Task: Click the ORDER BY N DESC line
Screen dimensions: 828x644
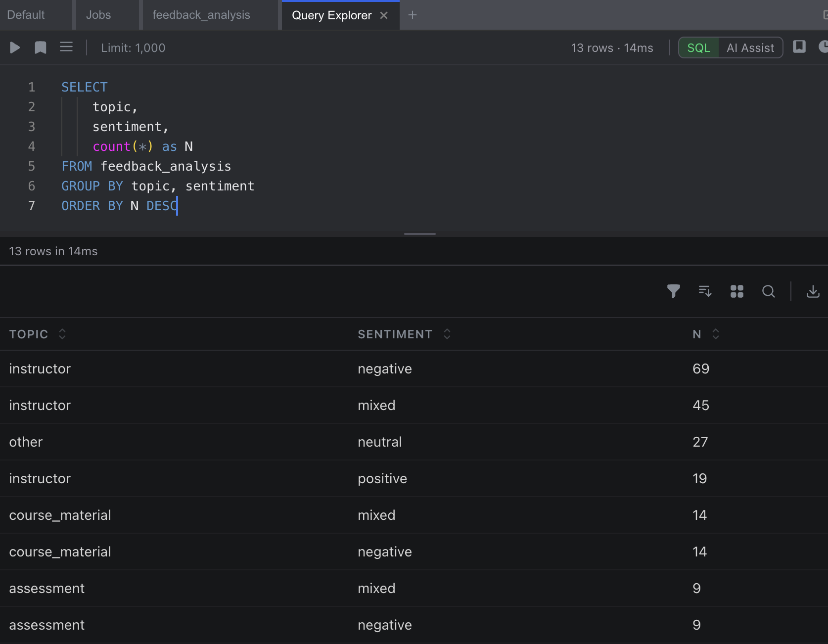Action: 119,206
